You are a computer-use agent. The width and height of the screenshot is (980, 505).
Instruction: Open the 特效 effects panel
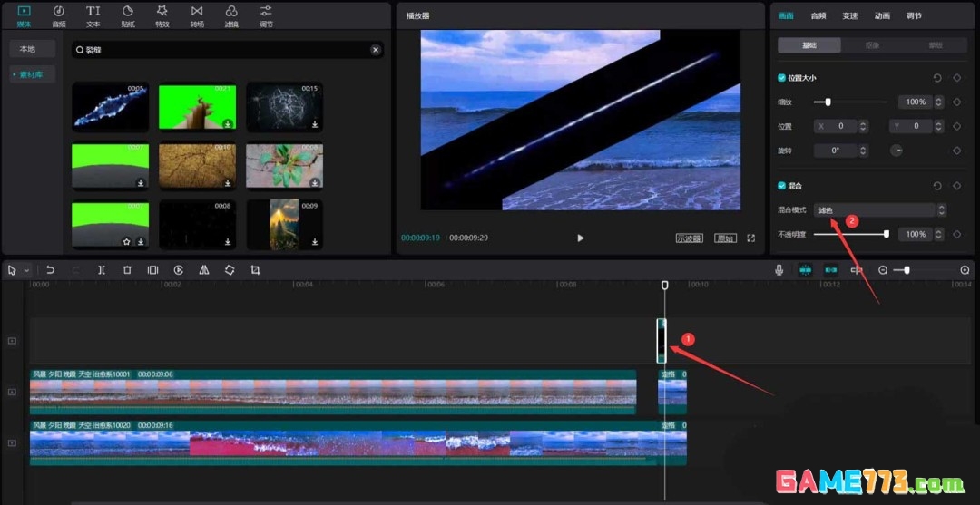(x=162, y=15)
